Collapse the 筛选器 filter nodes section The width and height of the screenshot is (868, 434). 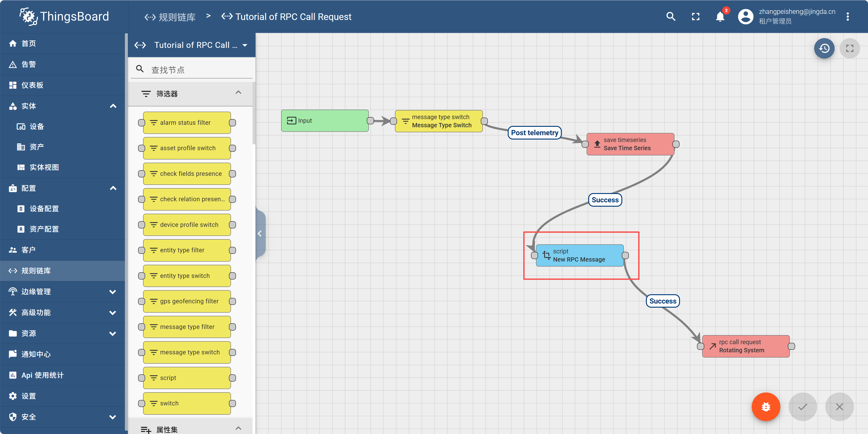238,93
